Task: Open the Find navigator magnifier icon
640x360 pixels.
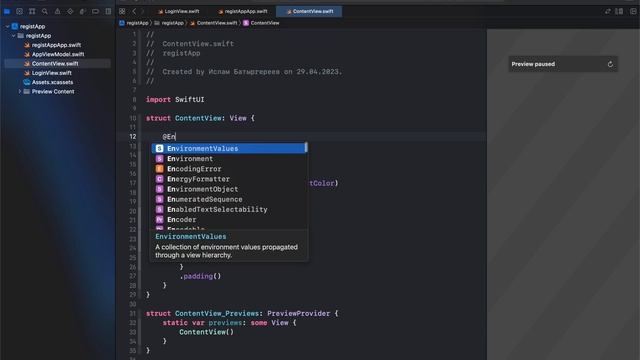Action: click(x=44, y=11)
